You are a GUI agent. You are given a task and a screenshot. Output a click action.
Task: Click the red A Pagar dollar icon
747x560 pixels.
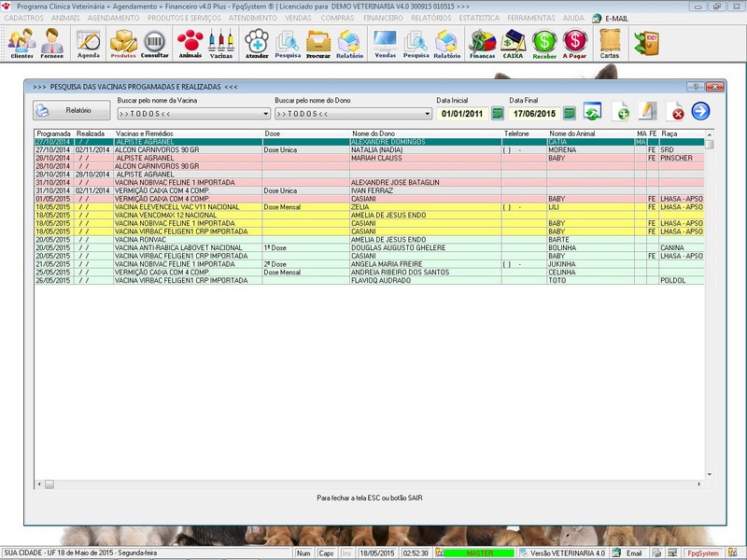point(574,43)
